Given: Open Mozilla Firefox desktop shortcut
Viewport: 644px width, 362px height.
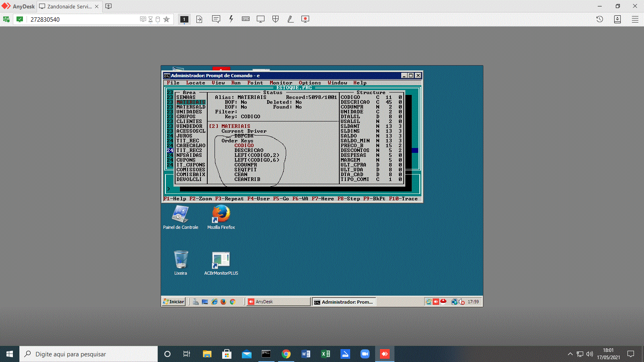Looking at the screenshot, I should click(221, 217).
